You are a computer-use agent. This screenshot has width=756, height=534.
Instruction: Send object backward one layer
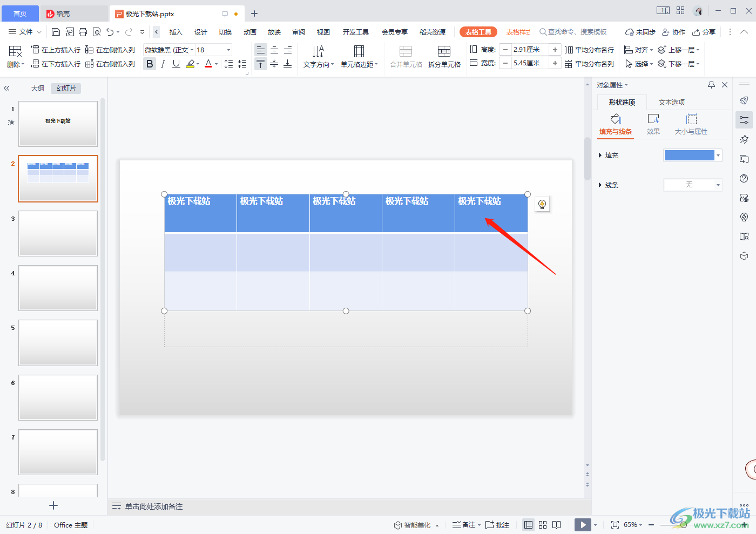(x=678, y=64)
